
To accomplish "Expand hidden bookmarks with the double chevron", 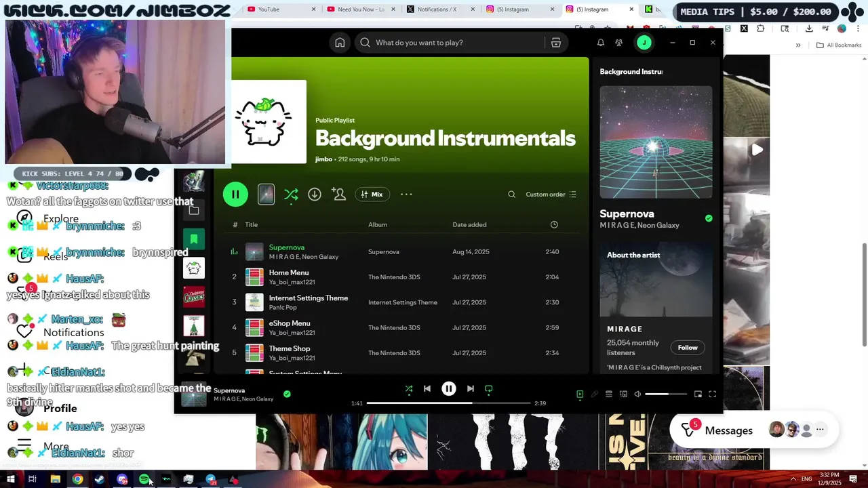I will point(798,45).
